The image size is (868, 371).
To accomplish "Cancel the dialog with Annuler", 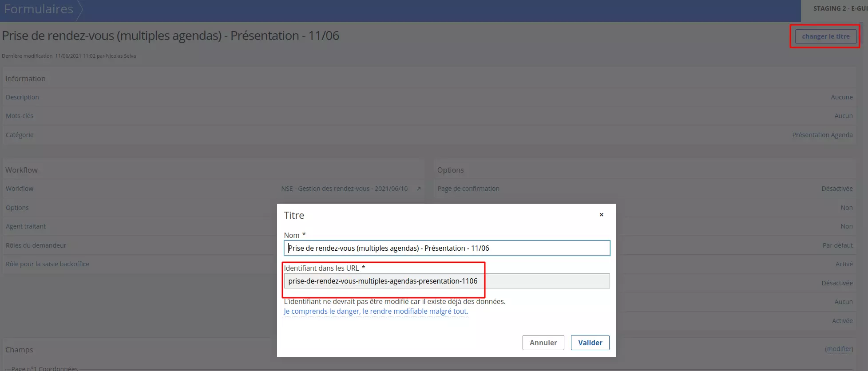I will tap(543, 343).
